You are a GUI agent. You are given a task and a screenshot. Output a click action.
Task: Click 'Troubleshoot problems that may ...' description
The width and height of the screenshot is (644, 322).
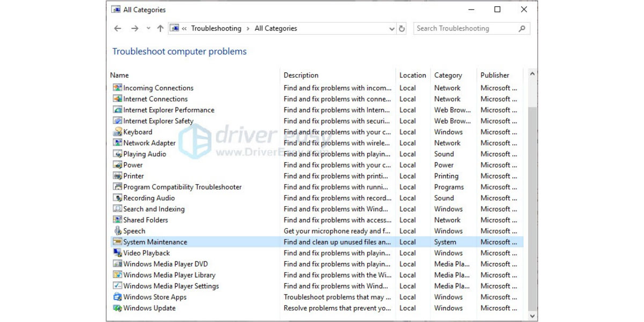(x=337, y=297)
